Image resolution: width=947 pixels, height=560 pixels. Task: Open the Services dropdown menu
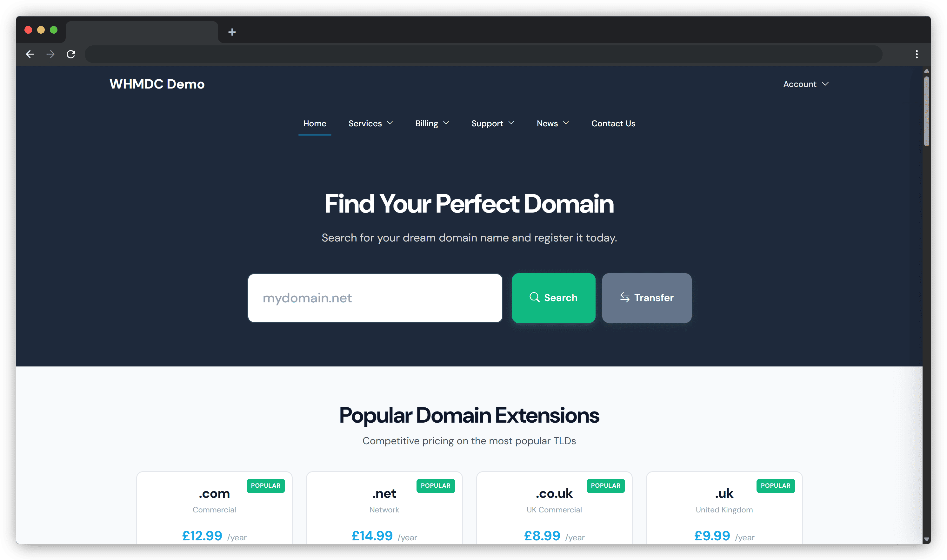click(370, 123)
